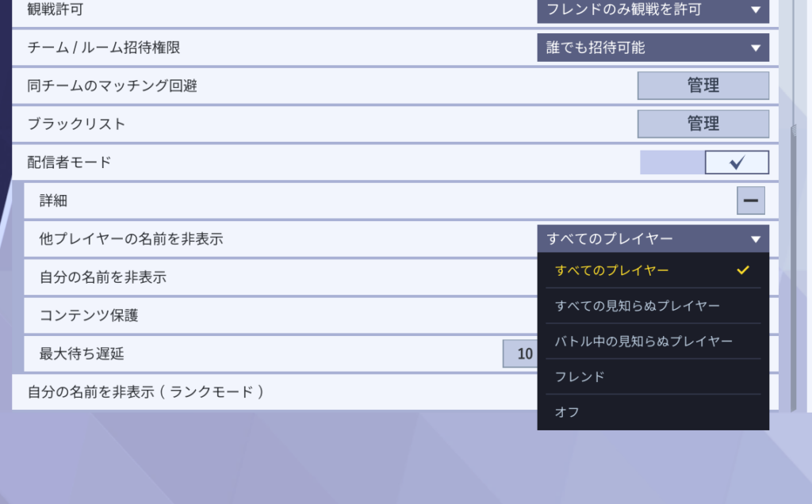Choose フレンド in the dropdown list
Image resolution: width=812 pixels, height=504 pixels.
point(580,377)
